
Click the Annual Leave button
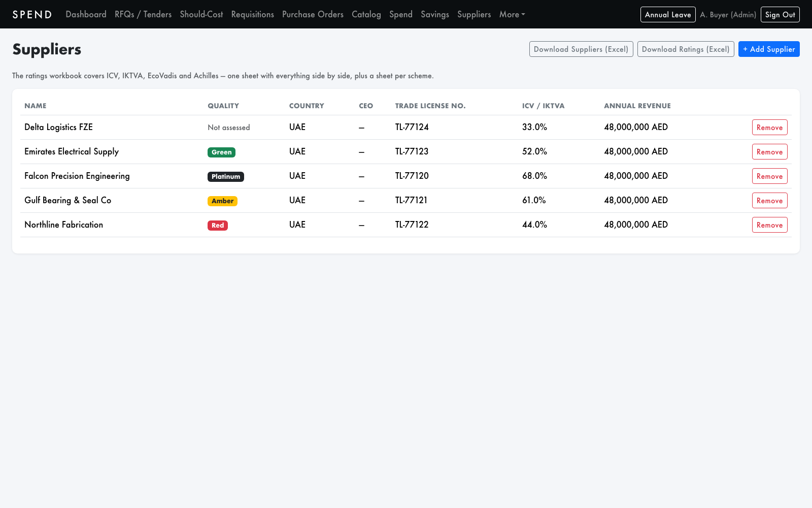[668, 14]
